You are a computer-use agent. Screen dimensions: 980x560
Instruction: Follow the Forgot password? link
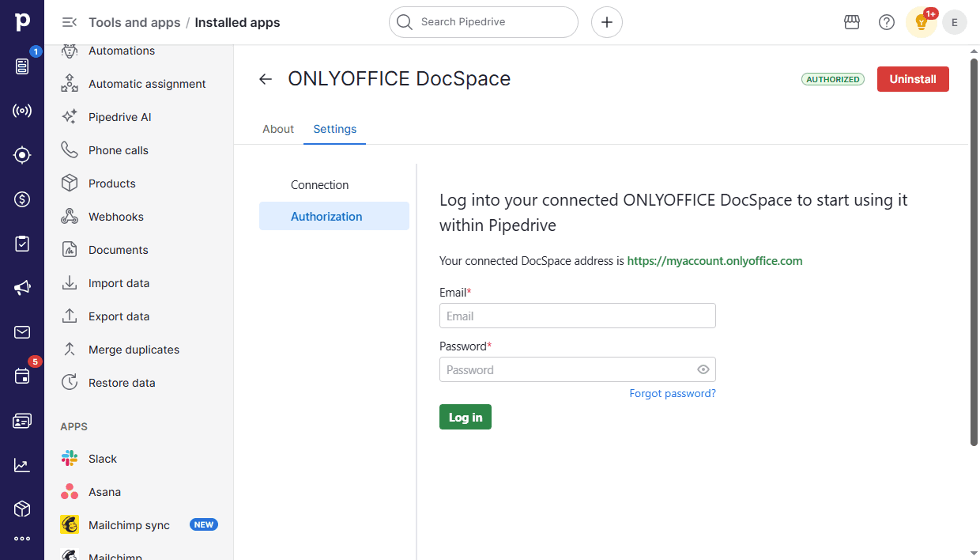pyautogui.click(x=673, y=393)
